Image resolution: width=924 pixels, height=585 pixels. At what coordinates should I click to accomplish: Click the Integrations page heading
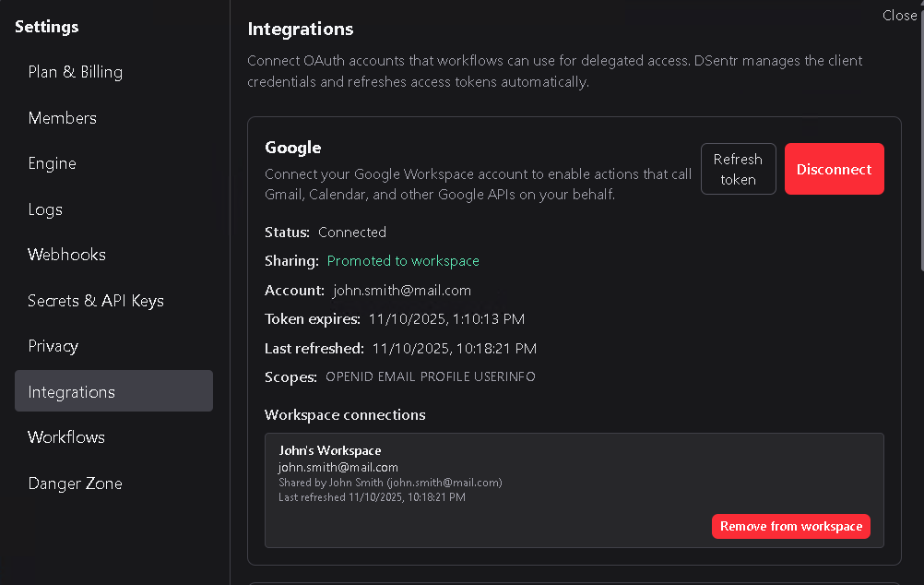pyautogui.click(x=301, y=29)
